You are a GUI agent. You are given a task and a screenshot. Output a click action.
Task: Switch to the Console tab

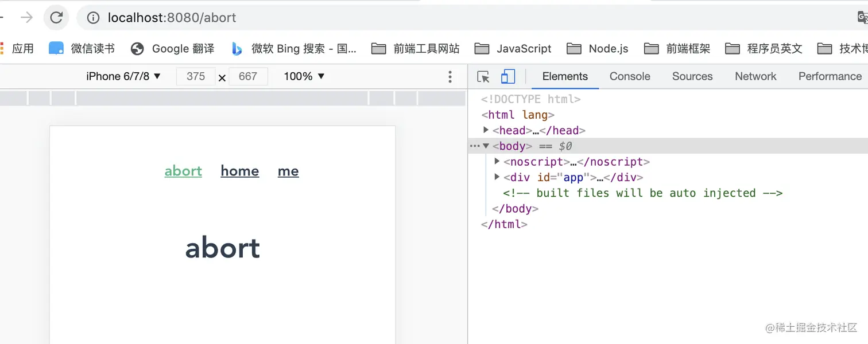(630, 76)
